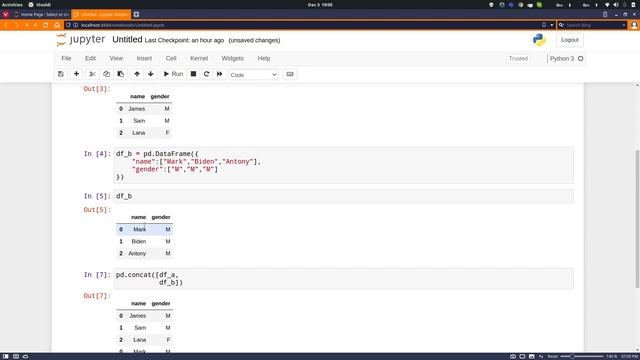Open the clock showing Dec 5
Screen dimensions: 640x360
(x=320, y=5)
